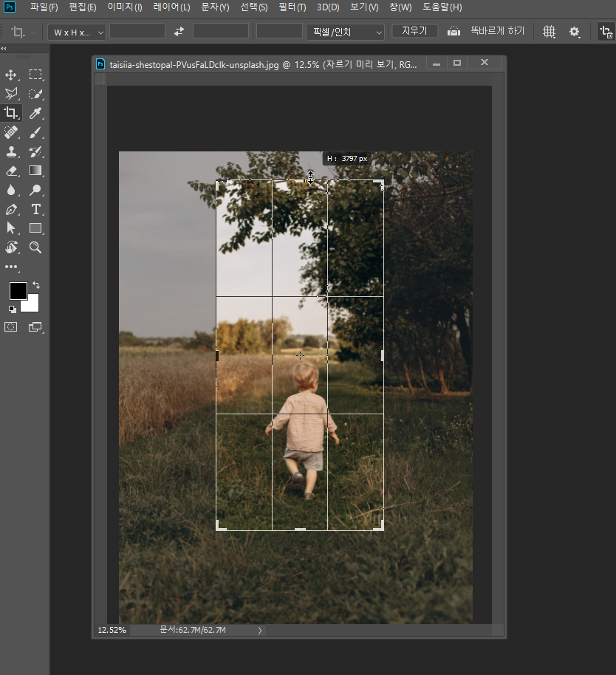Screen dimensions: 616x675
Task: Open the Edit Toolbar ellipsis menu
Action: pos(11,267)
